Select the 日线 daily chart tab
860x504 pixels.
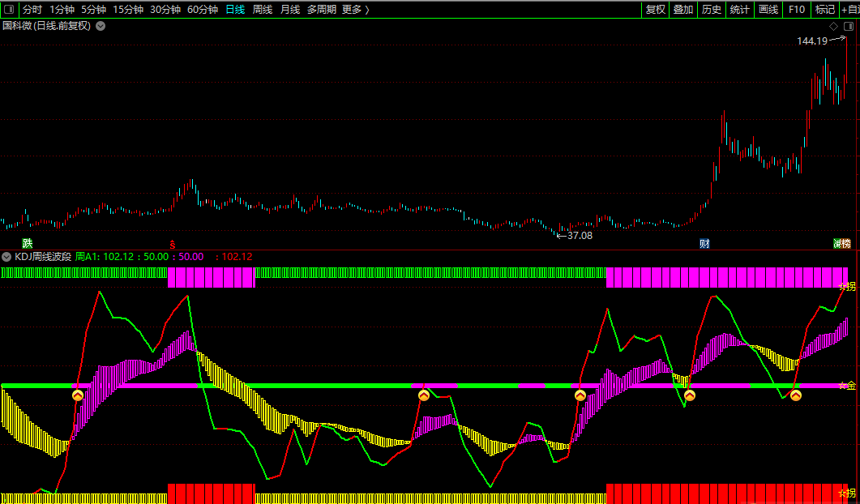tap(235, 10)
